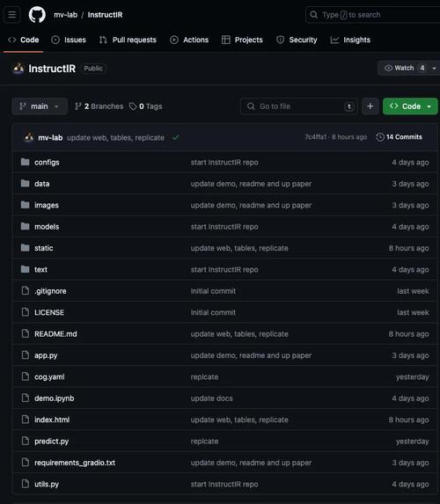Open the static folder
This screenshot has width=440, height=504.
(x=44, y=248)
